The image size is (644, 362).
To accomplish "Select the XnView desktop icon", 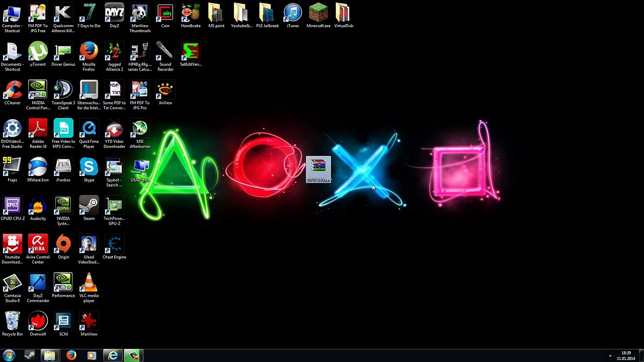I will click(165, 93).
